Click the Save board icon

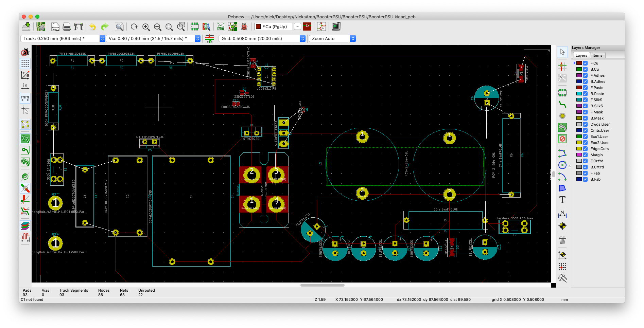26,26
